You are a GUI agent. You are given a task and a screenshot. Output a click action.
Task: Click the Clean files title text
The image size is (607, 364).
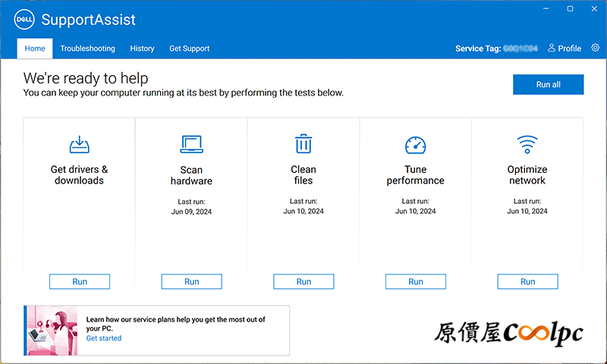tap(303, 175)
